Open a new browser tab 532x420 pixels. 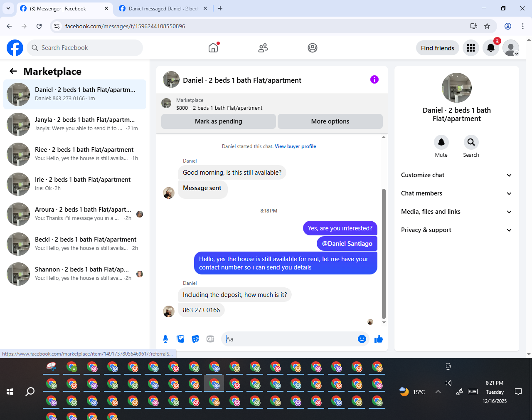220,8
